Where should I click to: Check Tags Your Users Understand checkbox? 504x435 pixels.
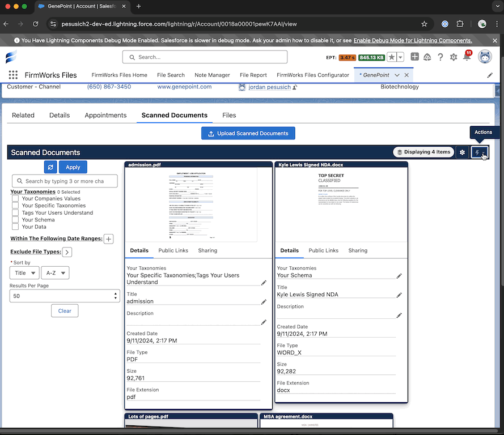[x=15, y=212]
